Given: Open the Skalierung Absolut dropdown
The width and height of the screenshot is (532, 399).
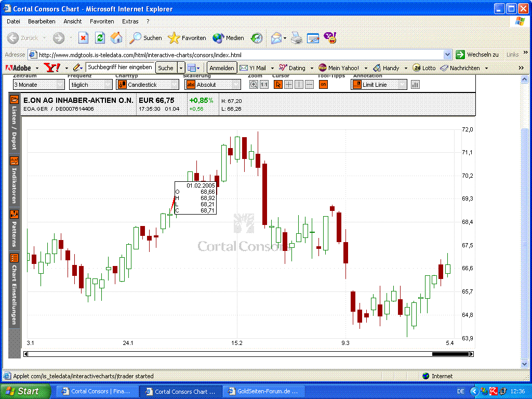Looking at the screenshot, I should (x=212, y=85).
